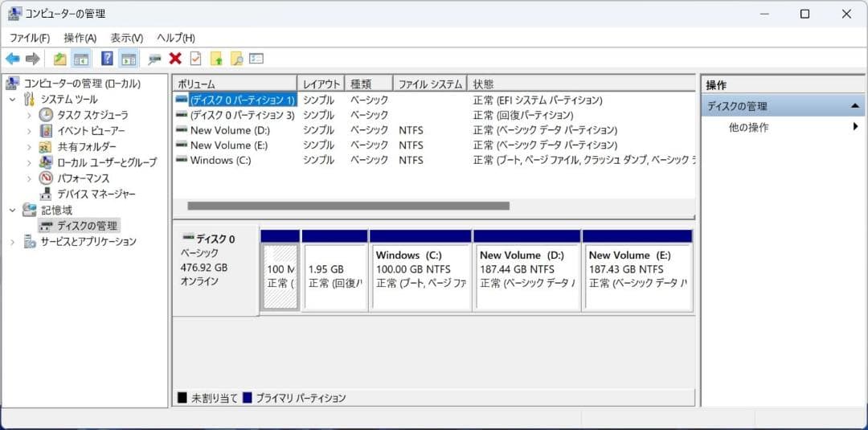Sort by the レイアウト column header

[321, 84]
